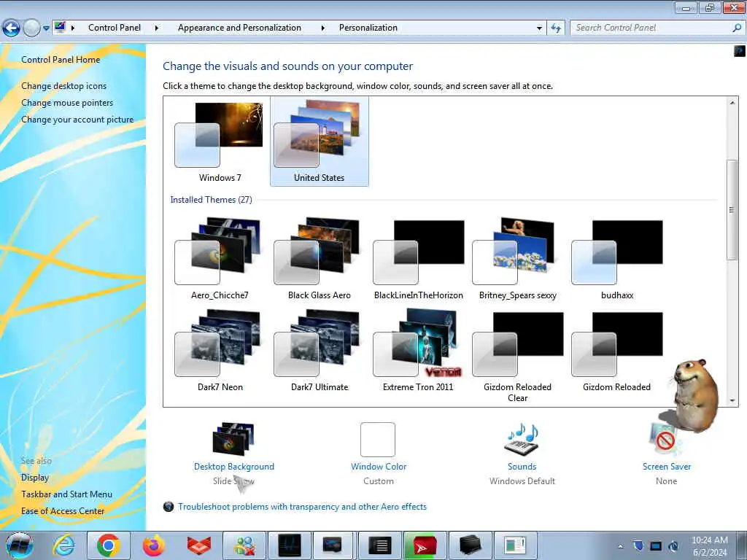Viewport: 747px width, 560px height.
Task: Open Change your account picture
Action: (x=77, y=120)
